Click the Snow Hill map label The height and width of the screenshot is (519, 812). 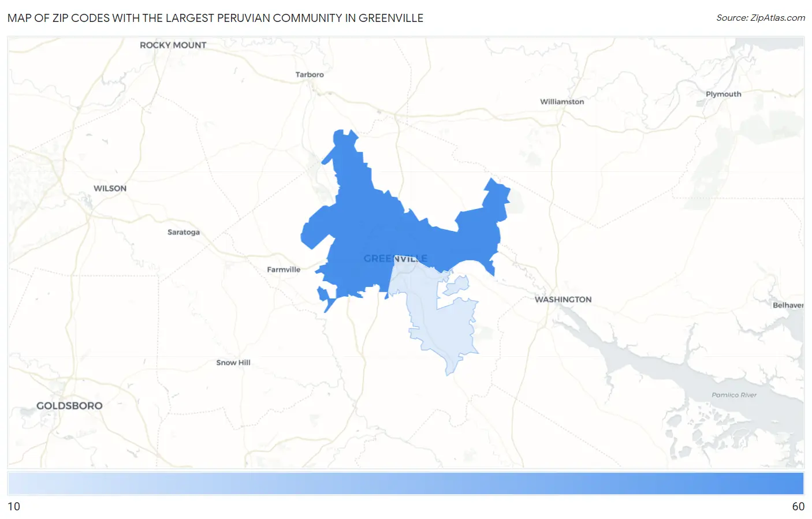pyautogui.click(x=233, y=363)
